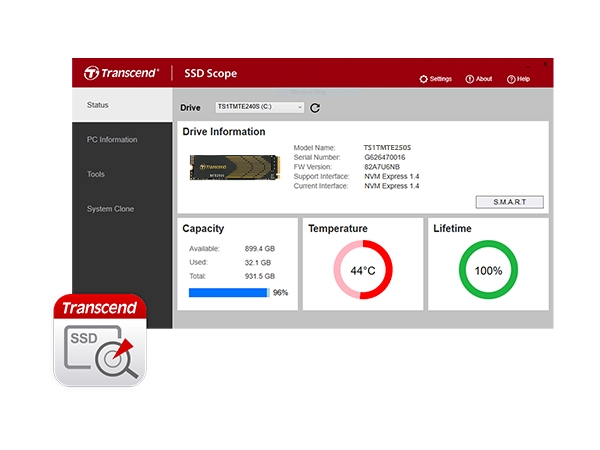The width and height of the screenshot is (600, 450).
Task: Open the About info icon
Action: tap(469, 79)
